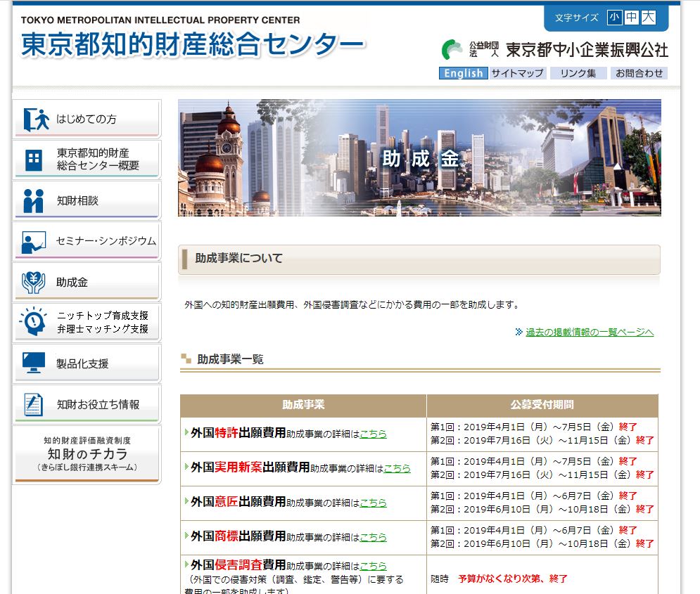The height and width of the screenshot is (594, 700).
Task: Open the サイトマップ page
Action: (517, 73)
